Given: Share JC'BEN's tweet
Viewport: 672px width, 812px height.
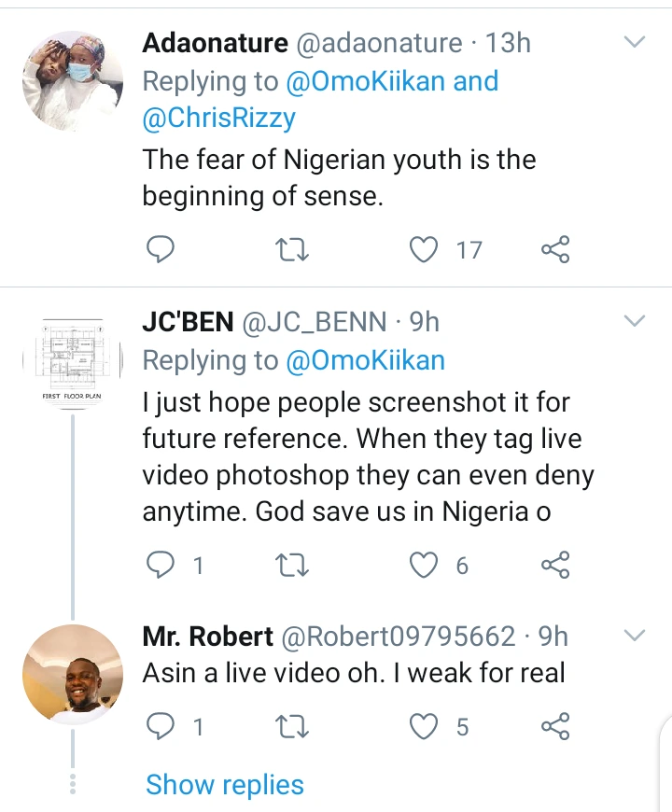Looking at the screenshot, I should [x=555, y=565].
